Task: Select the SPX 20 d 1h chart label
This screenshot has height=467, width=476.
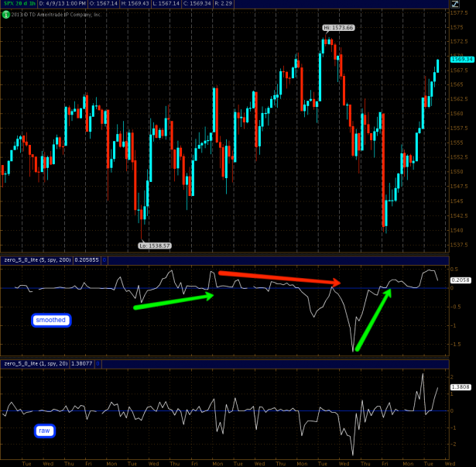Action: (x=19, y=4)
